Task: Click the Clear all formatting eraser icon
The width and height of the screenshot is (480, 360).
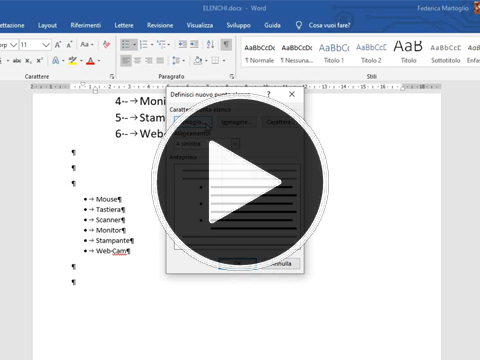Action: pos(106,44)
